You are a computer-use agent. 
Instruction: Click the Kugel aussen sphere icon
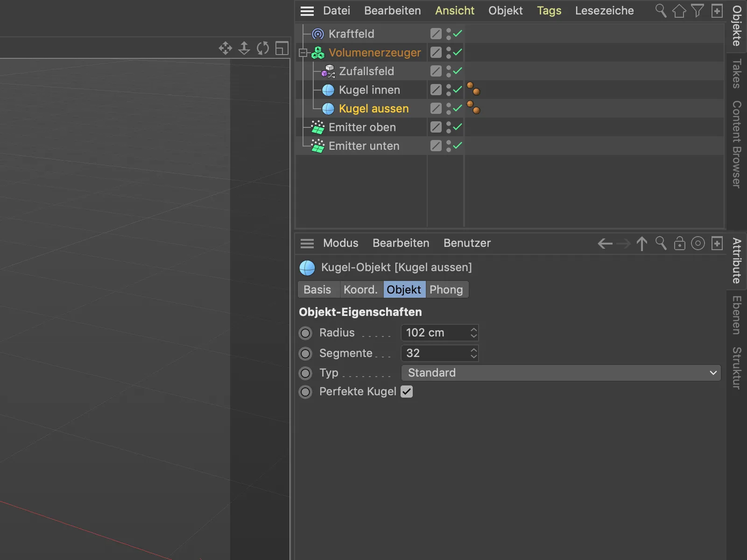click(x=328, y=108)
